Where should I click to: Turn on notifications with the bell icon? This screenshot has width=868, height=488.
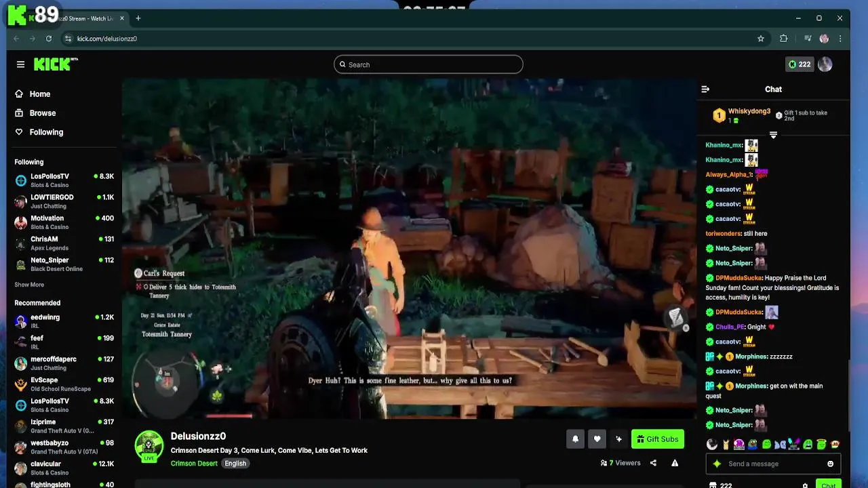(x=575, y=439)
